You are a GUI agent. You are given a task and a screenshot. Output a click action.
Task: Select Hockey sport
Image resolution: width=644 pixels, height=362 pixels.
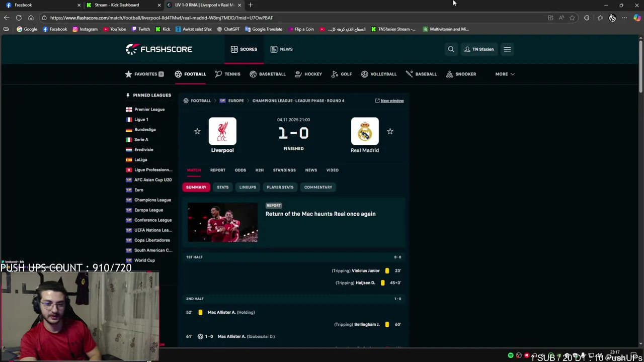coord(308,74)
